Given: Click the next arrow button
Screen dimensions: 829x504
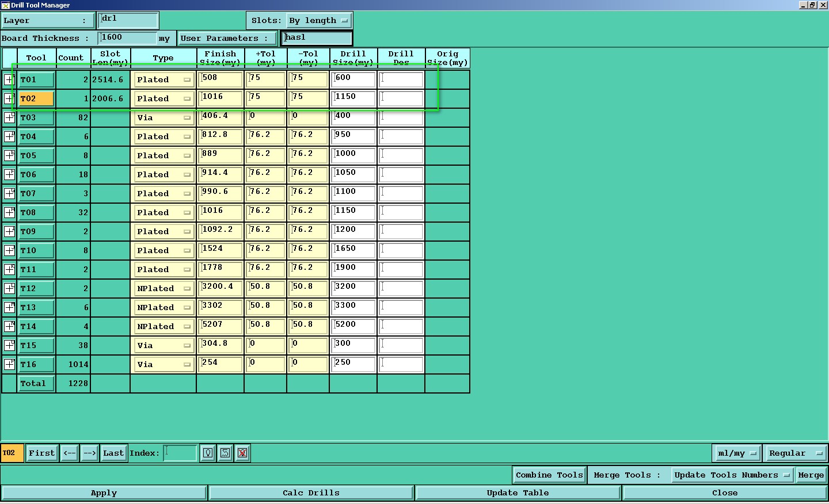Looking at the screenshot, I should coord(89,453).
